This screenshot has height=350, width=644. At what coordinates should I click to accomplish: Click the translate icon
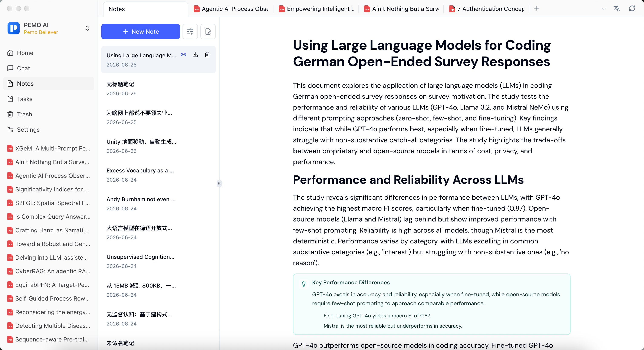click(x=617, y=9)
